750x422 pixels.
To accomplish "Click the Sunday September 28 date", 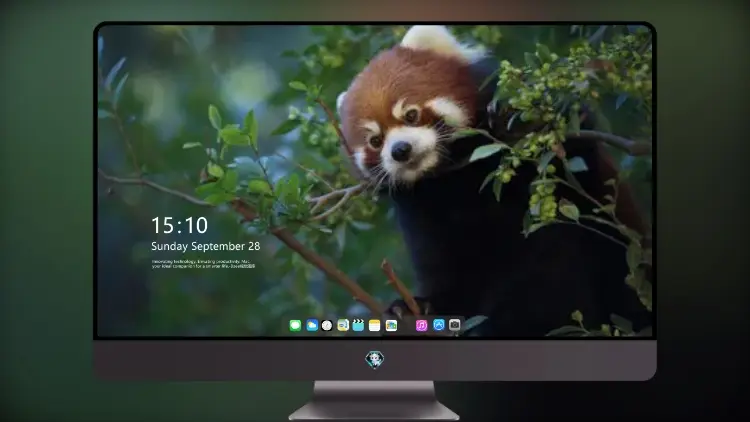I will (206, 246).
